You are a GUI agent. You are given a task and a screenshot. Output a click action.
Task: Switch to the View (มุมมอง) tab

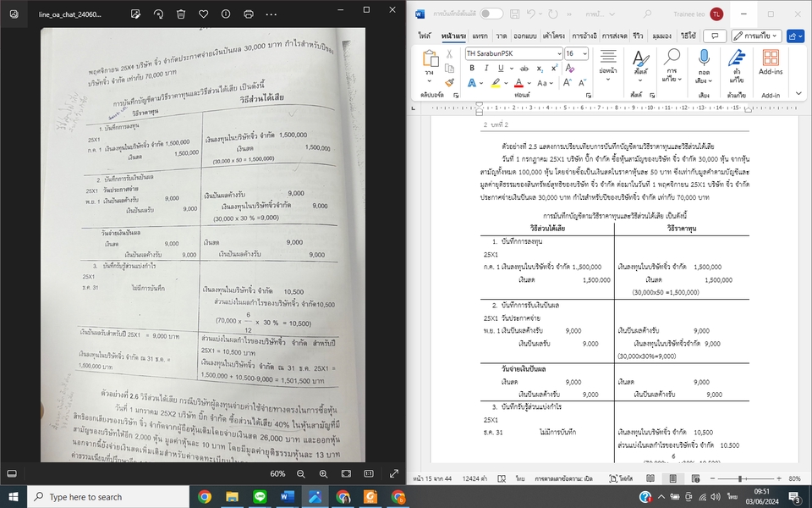[661, 36]
